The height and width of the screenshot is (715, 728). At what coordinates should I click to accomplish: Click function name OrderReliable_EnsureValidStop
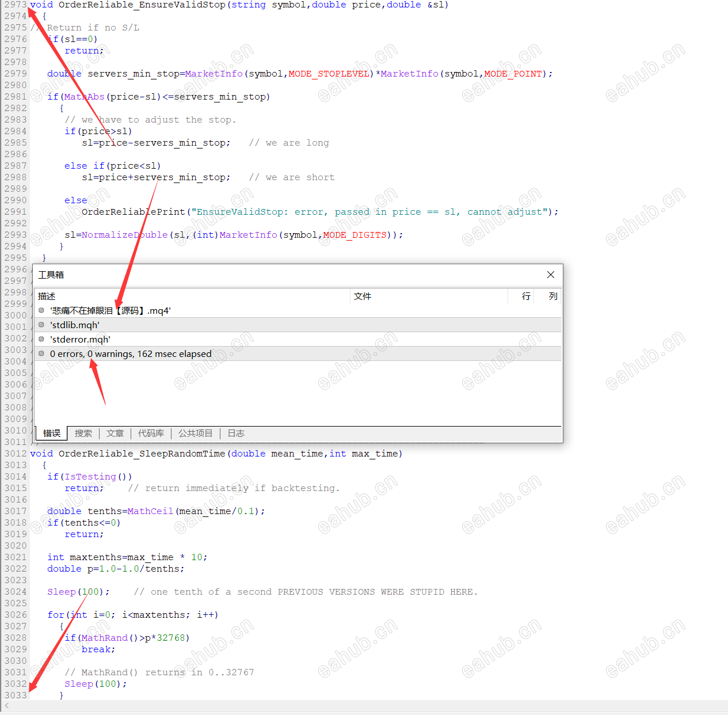coord(142,5)
